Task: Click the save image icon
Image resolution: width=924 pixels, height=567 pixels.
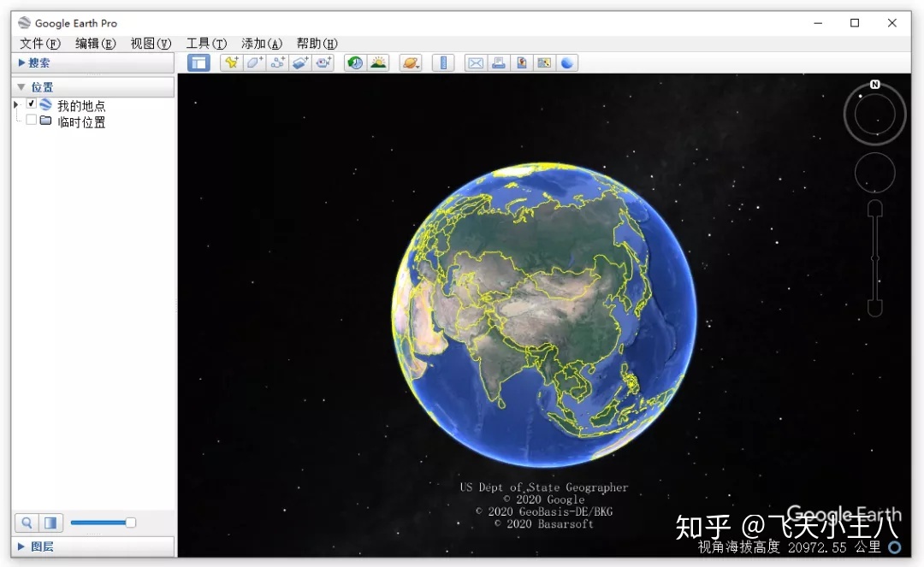Action: tap(522, 62)
